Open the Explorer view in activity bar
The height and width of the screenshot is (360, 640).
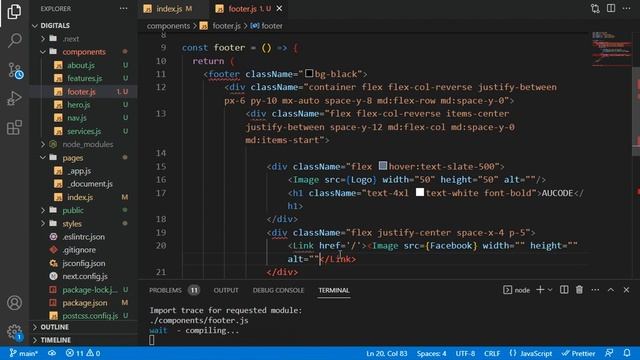pyautogui.click(x=14, y=11)
